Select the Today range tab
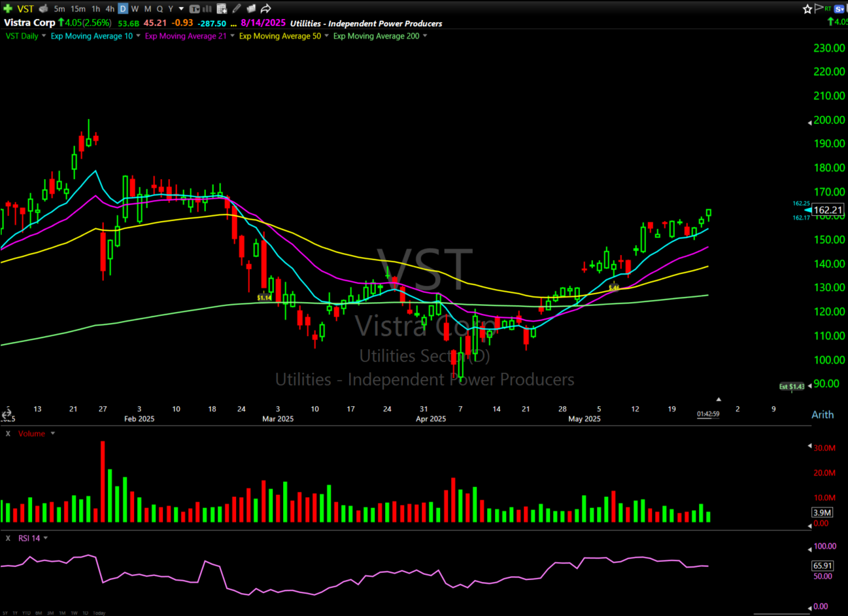This screenshot has width=848, height=616. [99, 613]
